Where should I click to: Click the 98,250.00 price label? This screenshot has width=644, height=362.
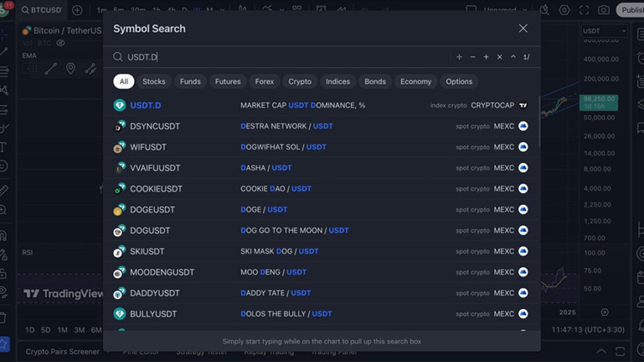[599, 102]
